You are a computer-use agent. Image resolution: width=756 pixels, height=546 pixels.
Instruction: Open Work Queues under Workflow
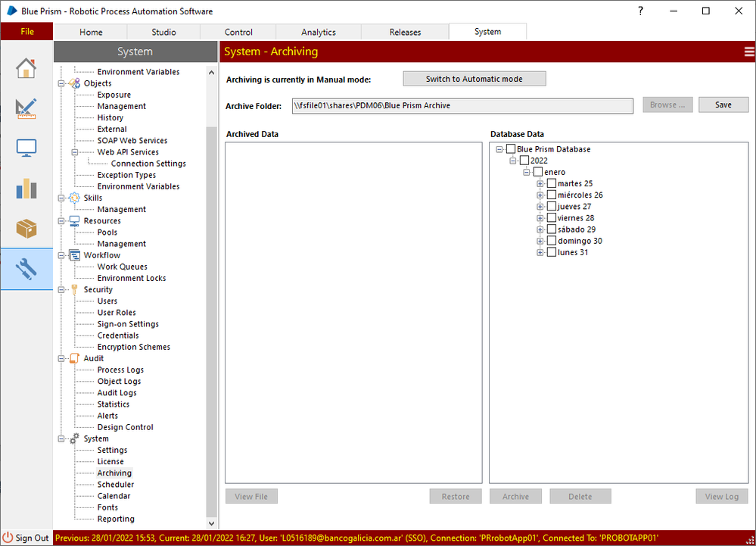(123, 267)
